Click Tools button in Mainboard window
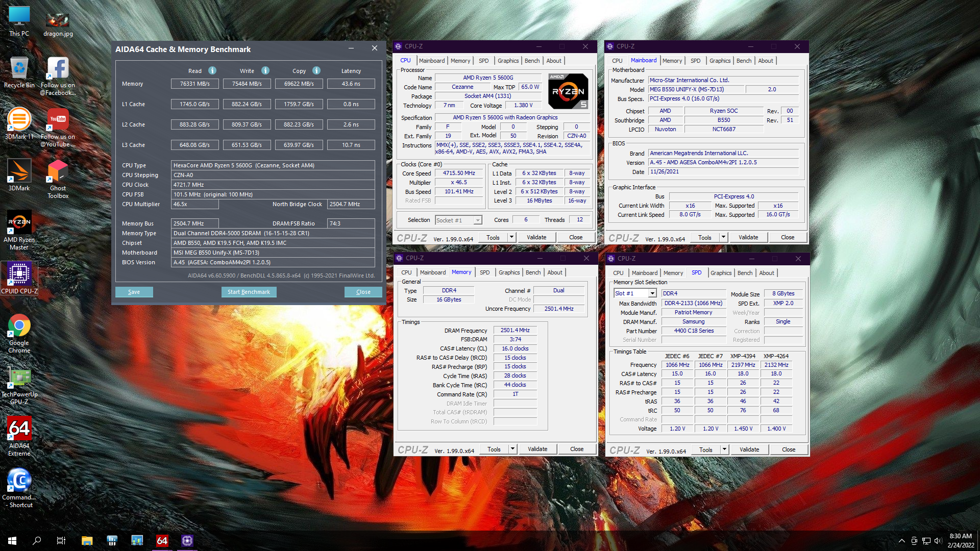This screenshot has height=551, width=980. point(704,237)
